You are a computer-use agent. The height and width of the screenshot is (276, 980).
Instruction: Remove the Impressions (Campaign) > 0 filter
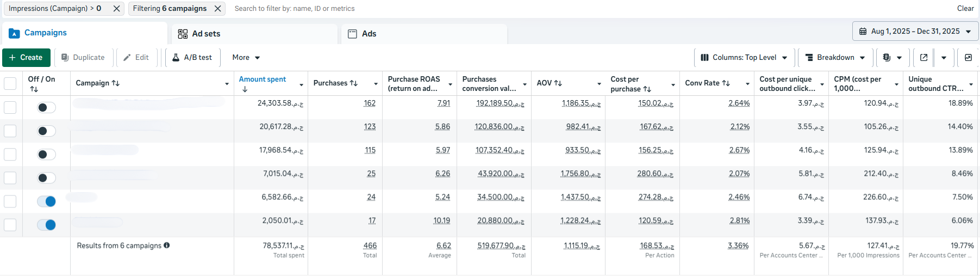click(116, 9)
